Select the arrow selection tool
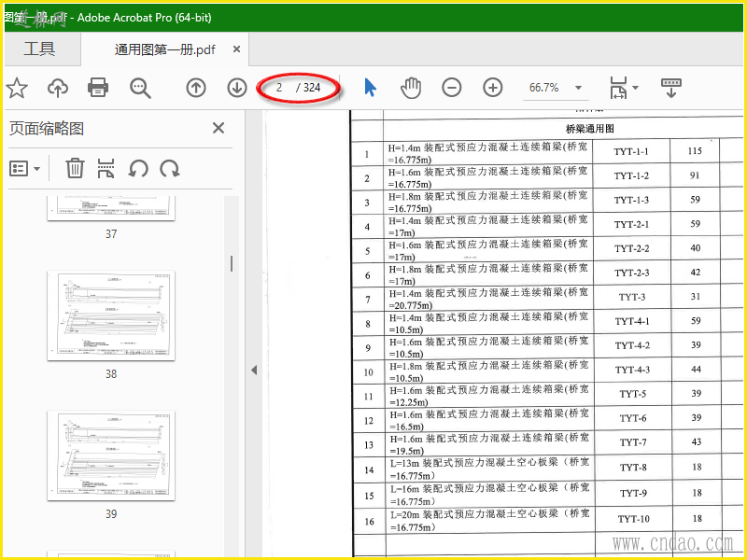This screenshot has width=747, height=560. (x=370, y=88)
